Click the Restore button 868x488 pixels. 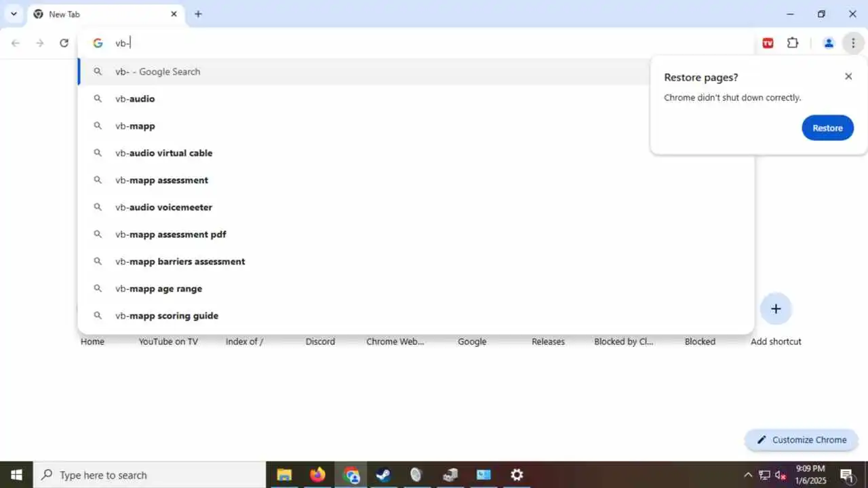point(827,127)
